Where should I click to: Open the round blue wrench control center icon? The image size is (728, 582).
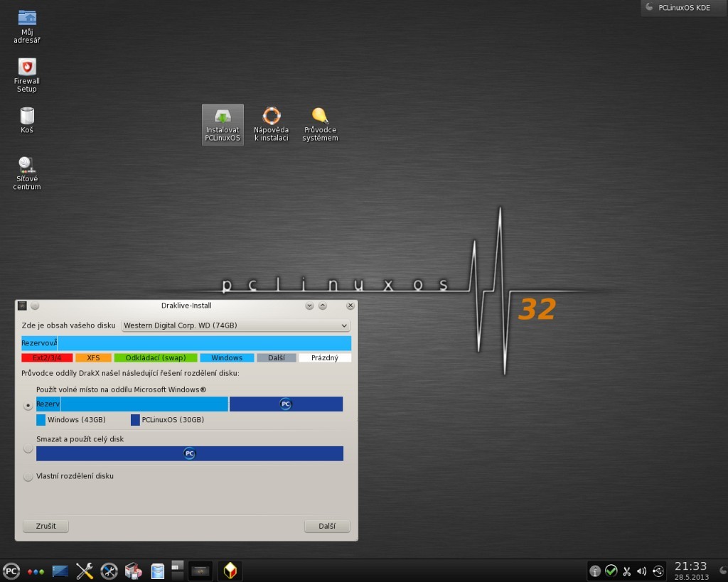[x=109, y=571]
